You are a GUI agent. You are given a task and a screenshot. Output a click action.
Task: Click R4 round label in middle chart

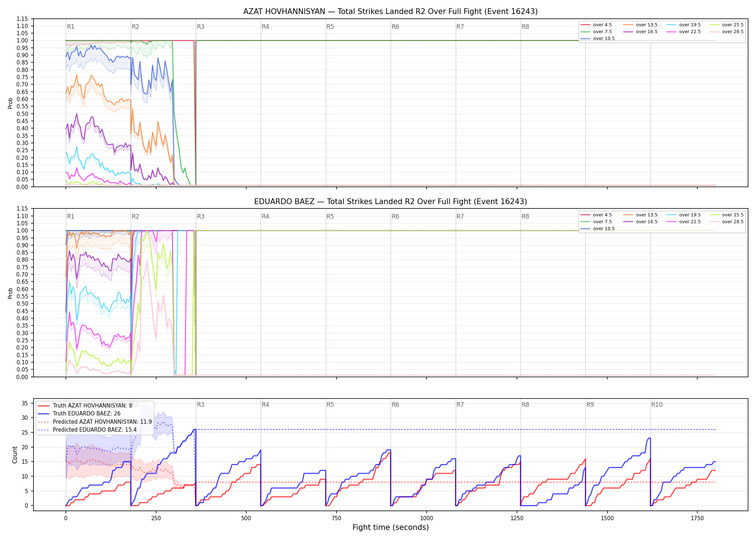click(265, 216)
